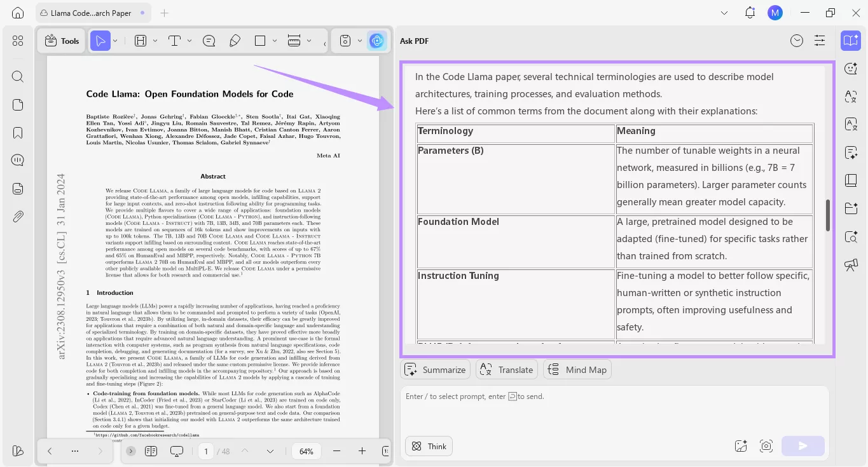Click the chat response scrollbar thumb

(827, 215)
